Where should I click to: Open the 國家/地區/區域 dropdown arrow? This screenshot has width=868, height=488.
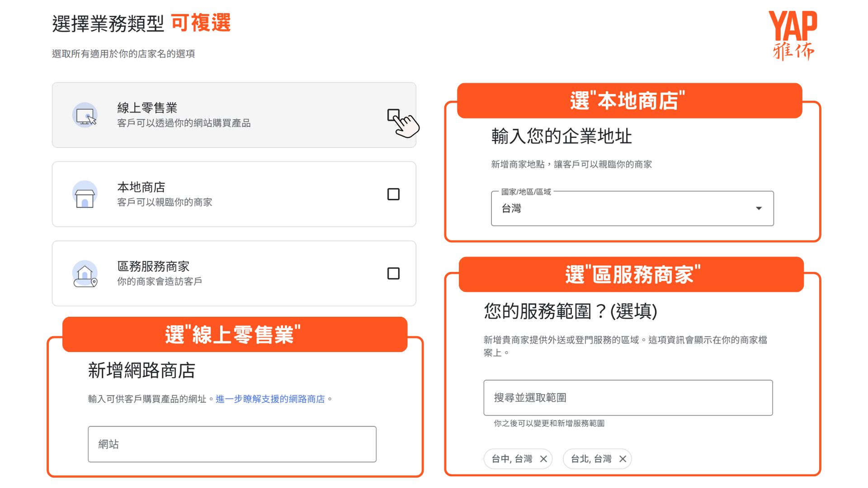click(759, 208)
